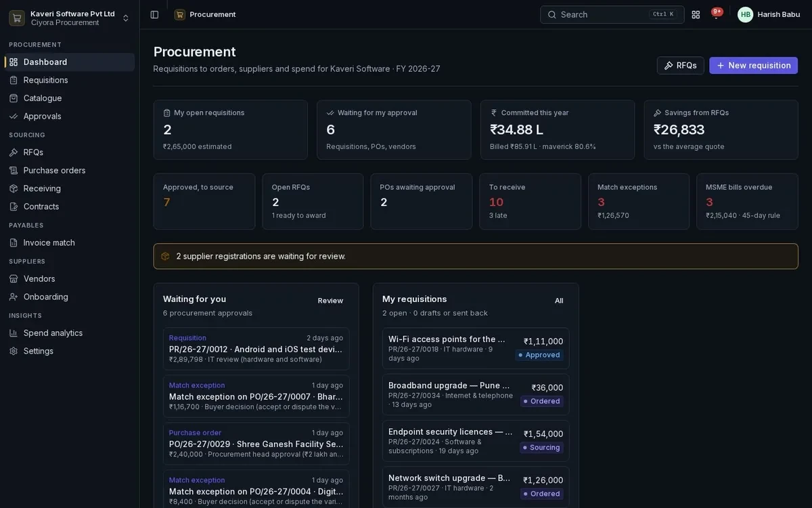Click the Approved status badge
Screen dimensions: 812x508
(539, 355)
